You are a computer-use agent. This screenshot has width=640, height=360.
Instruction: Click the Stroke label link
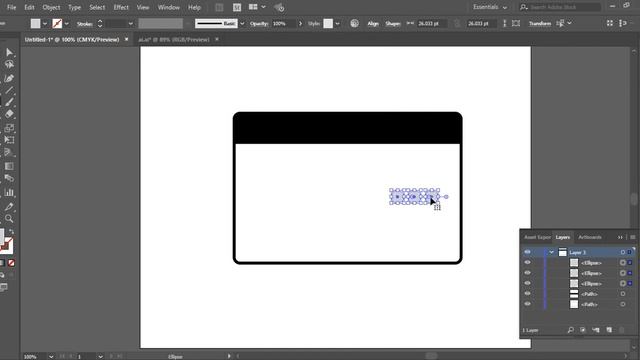click(x=85, y=24)
